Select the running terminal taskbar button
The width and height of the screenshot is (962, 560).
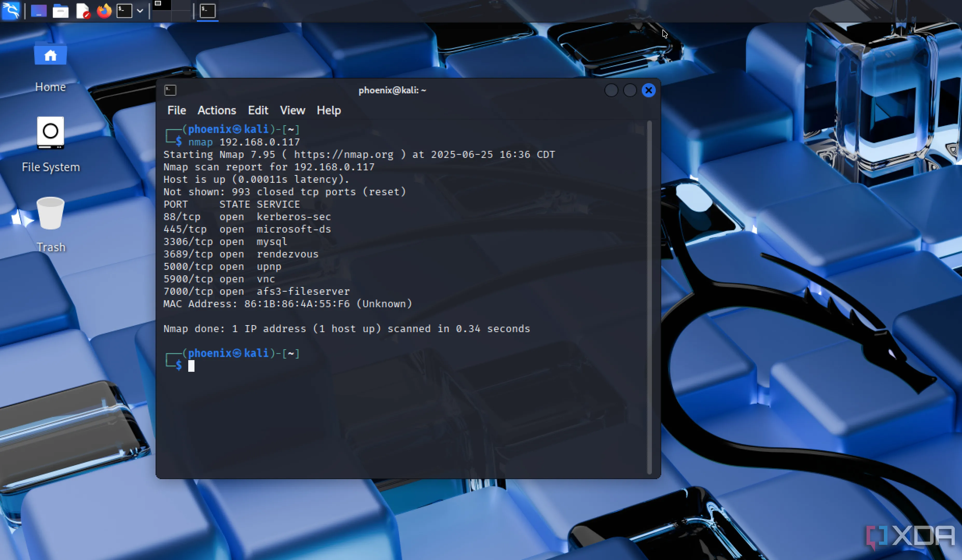point(208,11)
